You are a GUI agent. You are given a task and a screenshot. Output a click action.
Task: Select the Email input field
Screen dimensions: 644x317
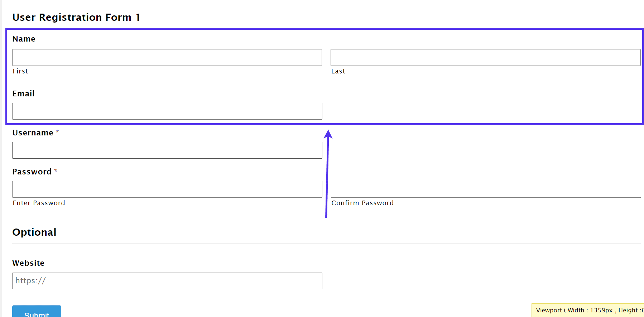(167, 111)
